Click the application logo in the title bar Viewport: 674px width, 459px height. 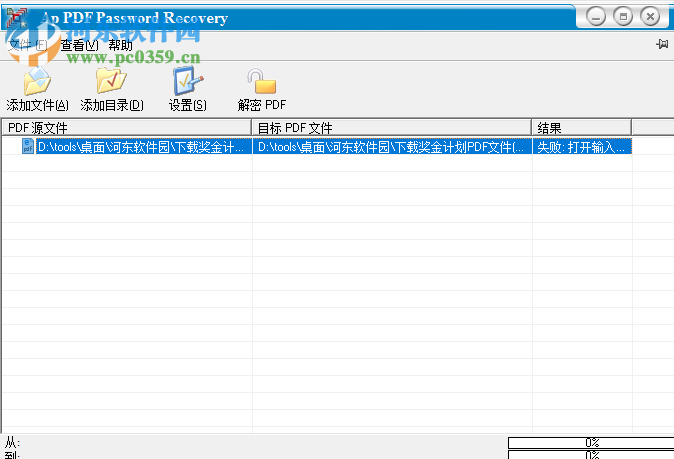pos(16,18)
